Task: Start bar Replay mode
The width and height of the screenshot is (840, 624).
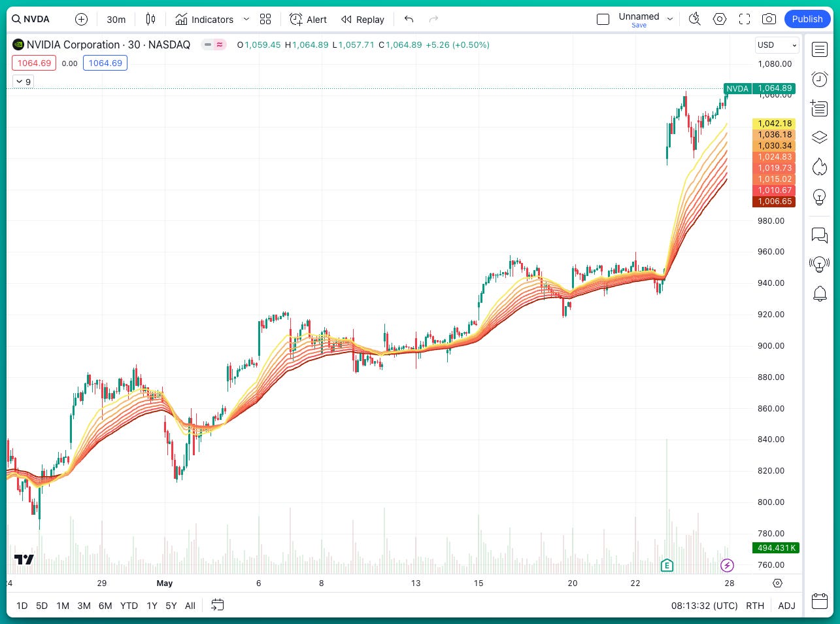Action: (x=363, y=19)
